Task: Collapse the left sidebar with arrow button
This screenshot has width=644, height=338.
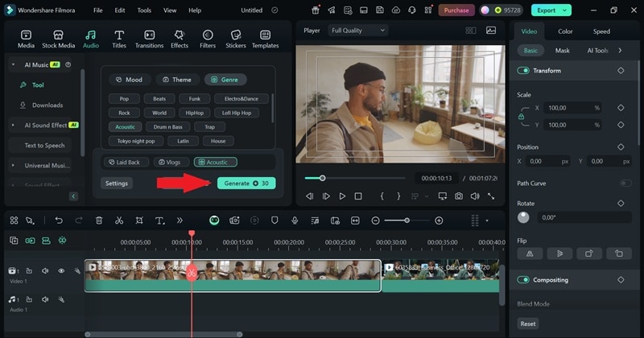Action: (x=73, y=196)
